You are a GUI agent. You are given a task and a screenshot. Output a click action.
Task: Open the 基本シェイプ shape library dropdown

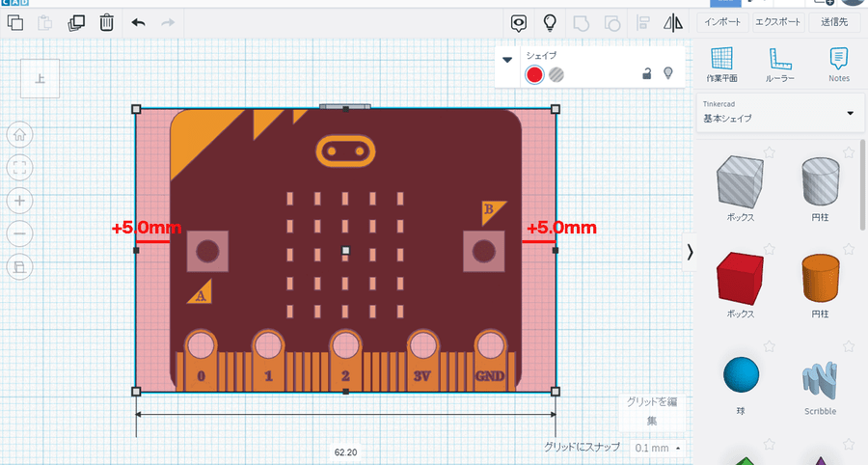pos(780,113)
